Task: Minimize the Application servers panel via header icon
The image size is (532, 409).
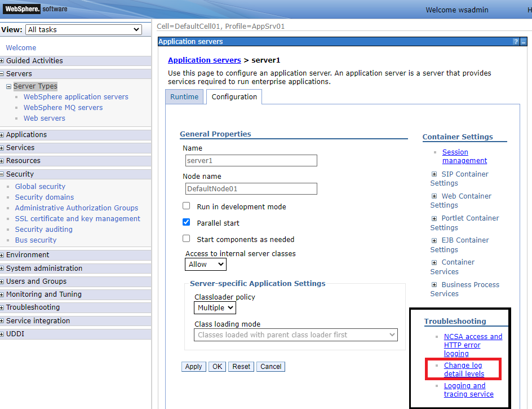Action: (x=524, y=42)
